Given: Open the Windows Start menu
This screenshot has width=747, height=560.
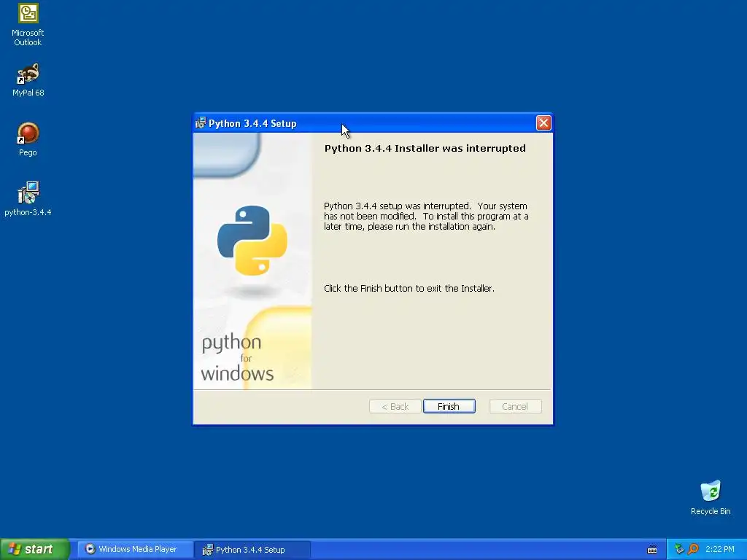Looking at the screenshot, I should (x=35, y=549).
